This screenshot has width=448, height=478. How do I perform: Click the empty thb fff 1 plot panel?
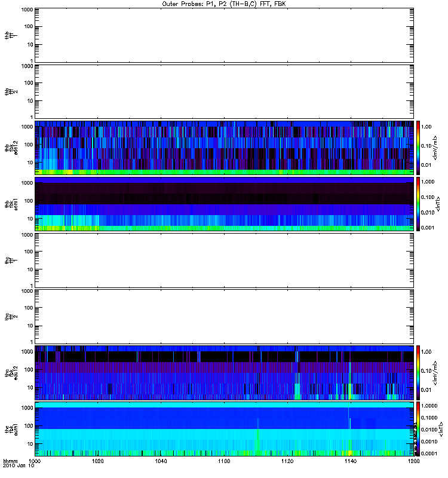click(x=225, y=35)
